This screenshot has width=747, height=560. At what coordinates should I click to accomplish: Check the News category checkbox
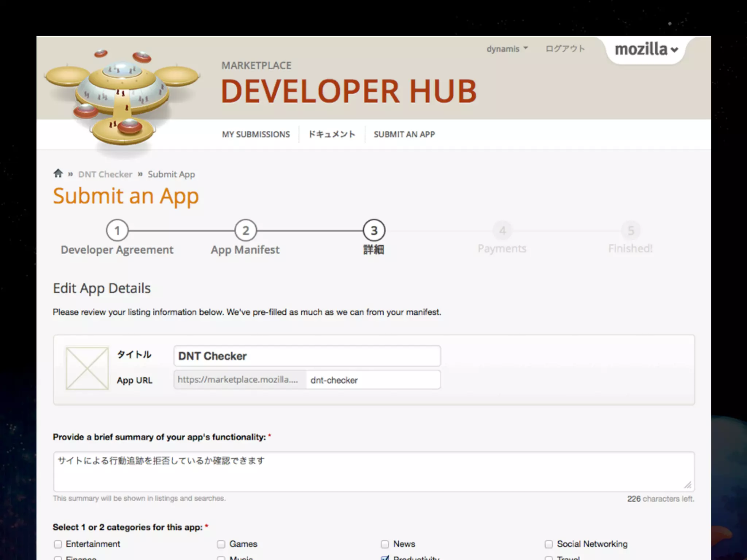pos(385,544)
